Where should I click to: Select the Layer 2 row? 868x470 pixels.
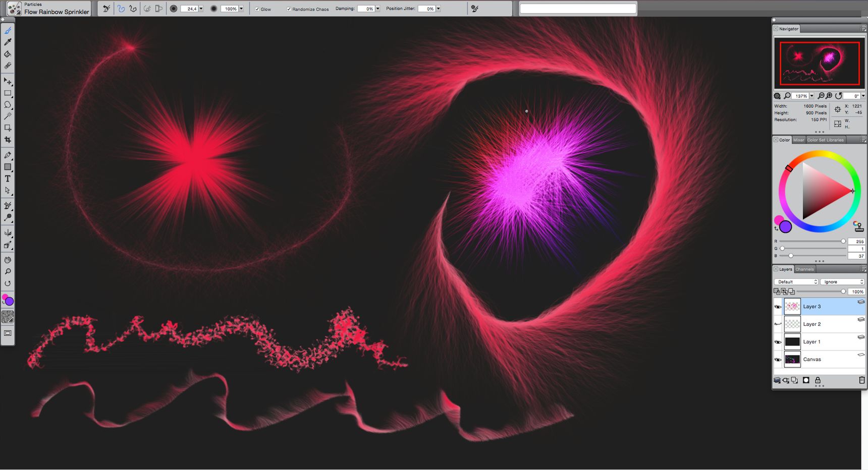[820, 324]
